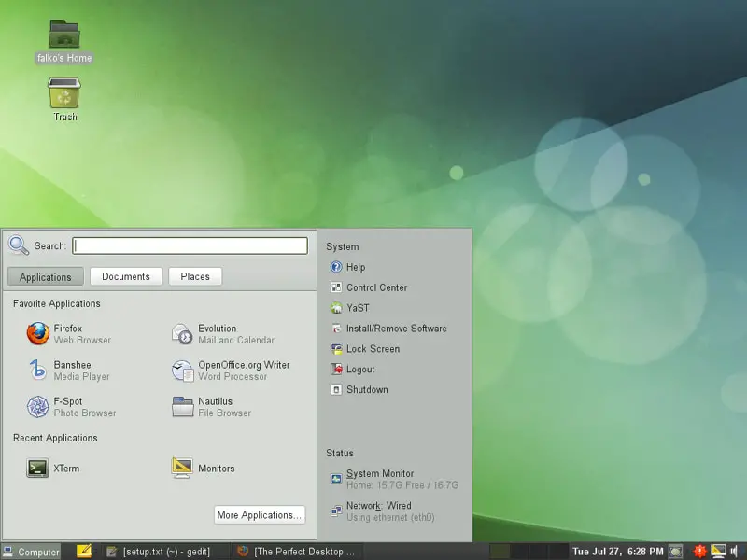This screenshot has width=747, height=560.
Task: Click the More Applications... button
Action: 260,515
